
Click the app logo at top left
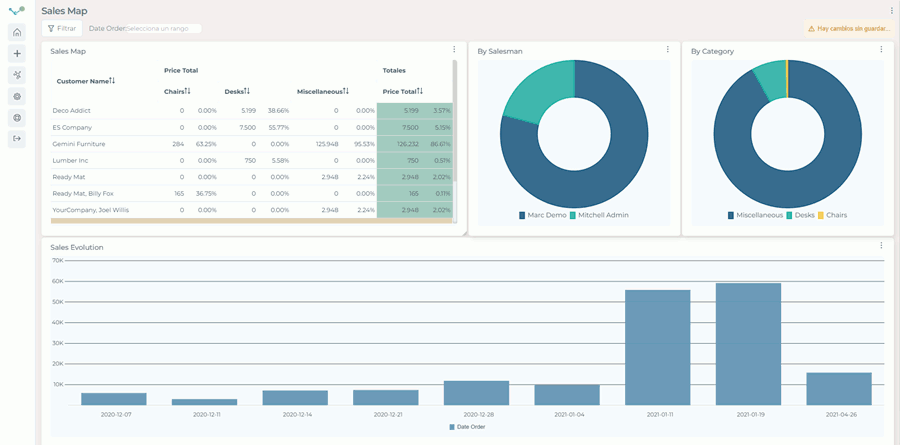16,11
